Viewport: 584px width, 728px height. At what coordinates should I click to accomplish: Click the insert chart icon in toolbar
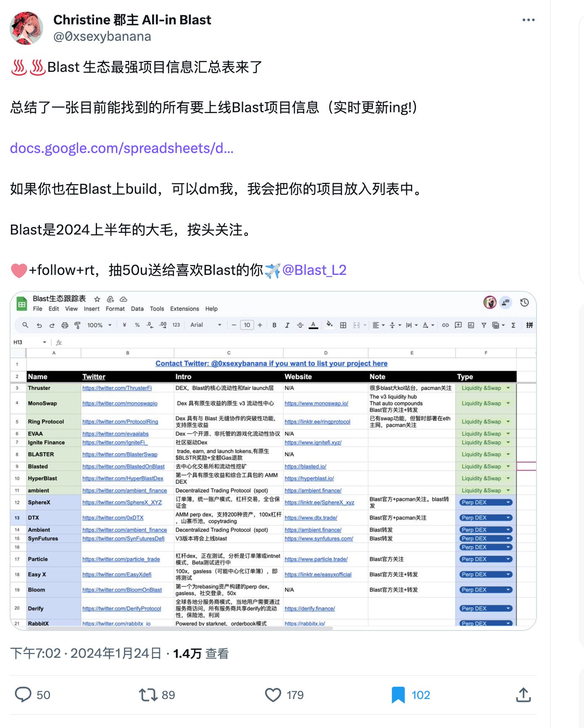(471, 325)
